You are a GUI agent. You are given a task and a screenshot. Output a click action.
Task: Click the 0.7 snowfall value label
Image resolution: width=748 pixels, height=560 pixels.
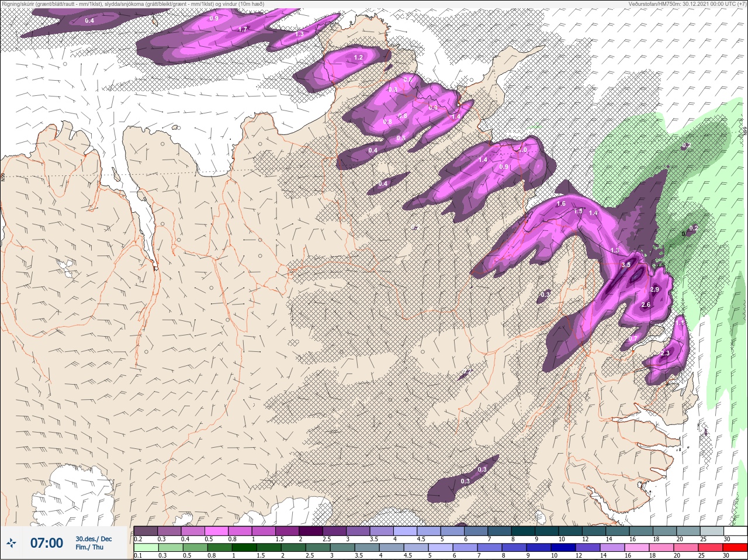[633, 338]
